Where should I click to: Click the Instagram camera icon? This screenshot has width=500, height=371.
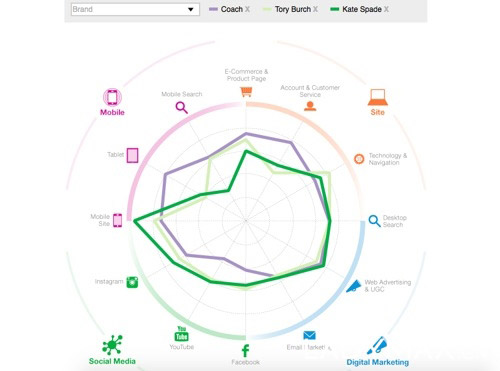click(132, 282)
